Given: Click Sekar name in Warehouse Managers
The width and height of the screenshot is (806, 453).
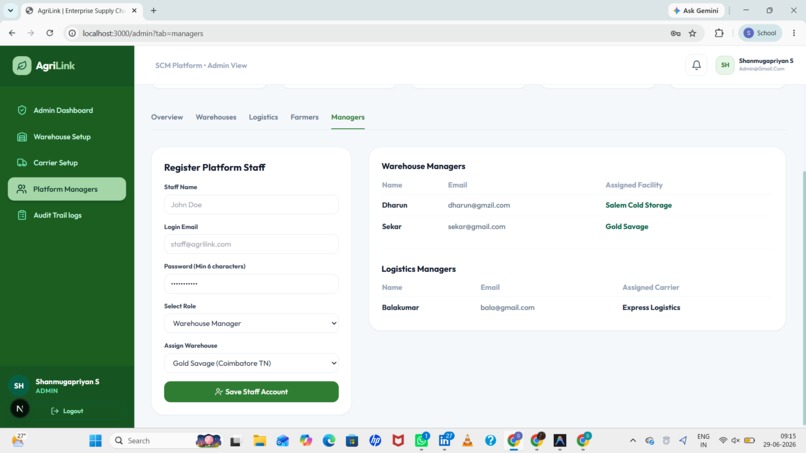Looking at the screenshot, I should pyautogui.click(x=392, y=227).
